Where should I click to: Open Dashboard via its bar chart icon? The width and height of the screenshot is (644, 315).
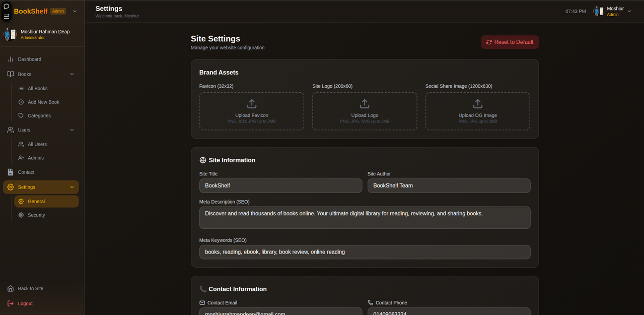(11, 59)
